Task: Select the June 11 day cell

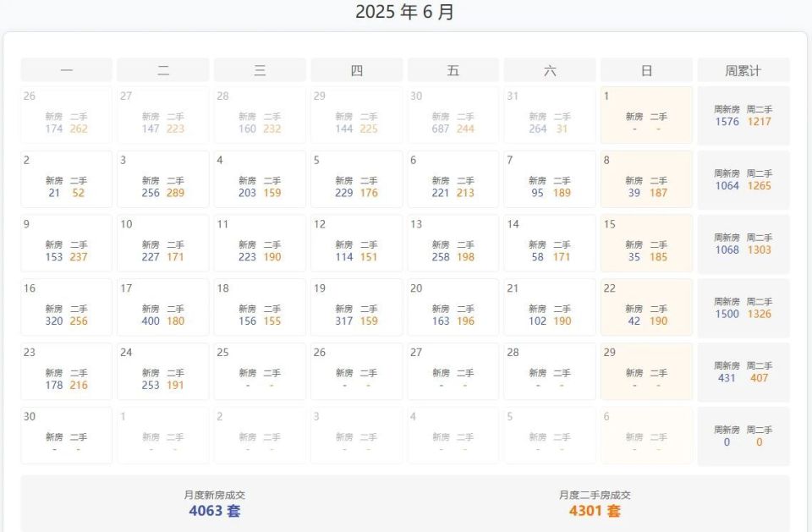Action: coord(260,243)
